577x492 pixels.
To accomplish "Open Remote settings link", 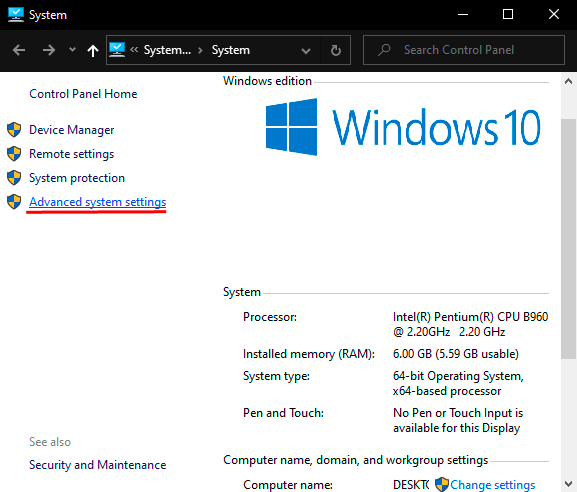I will pos(71,154).
